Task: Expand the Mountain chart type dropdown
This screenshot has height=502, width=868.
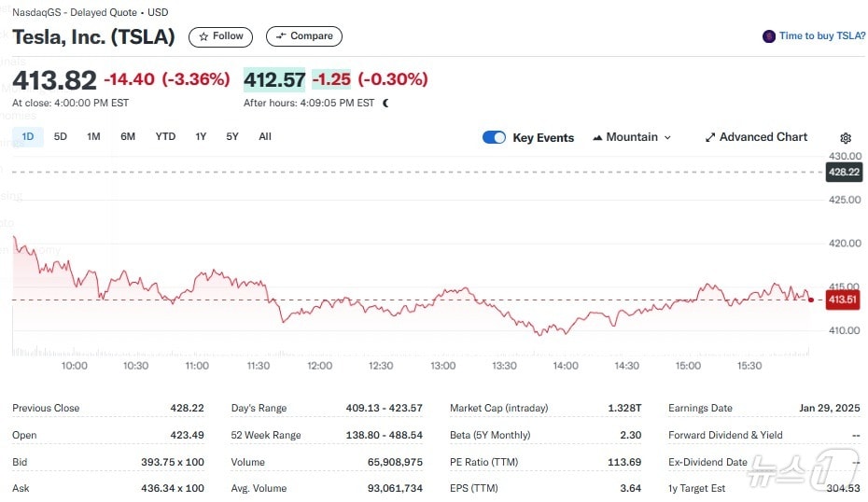Action: pos(667,137)
